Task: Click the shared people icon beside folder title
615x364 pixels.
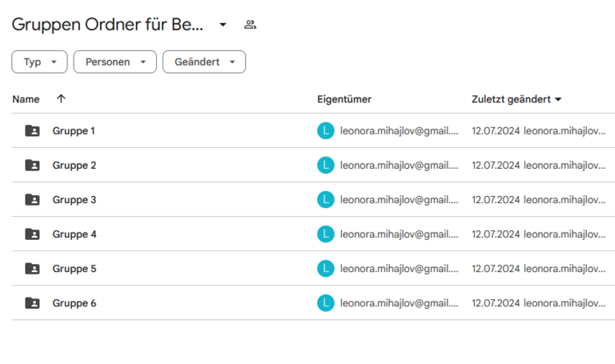Action: point(250,25)
